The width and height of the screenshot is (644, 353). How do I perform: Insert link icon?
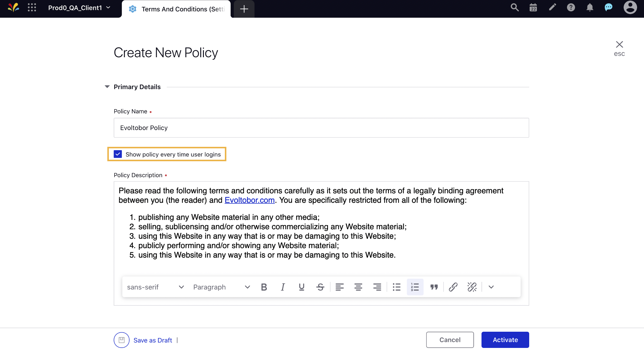coord(453,287)
